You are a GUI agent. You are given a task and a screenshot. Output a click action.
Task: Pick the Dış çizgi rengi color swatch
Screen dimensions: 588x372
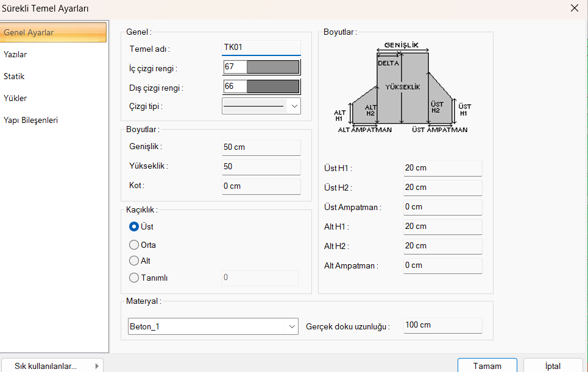272,87
